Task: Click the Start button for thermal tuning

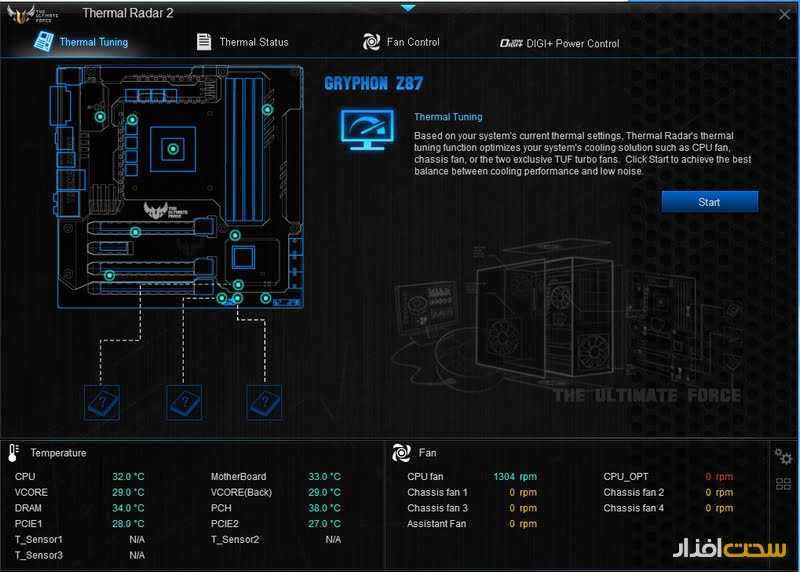Action: [709, 202]
